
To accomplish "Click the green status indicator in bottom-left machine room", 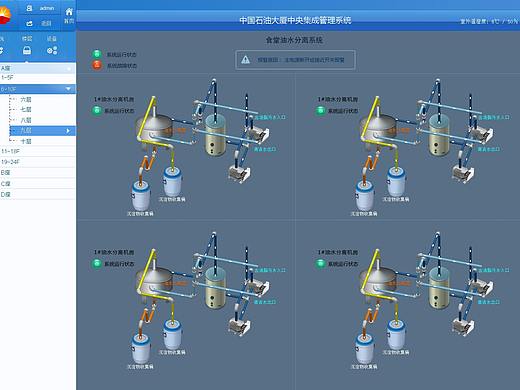I will pyautogui.click(x=97, y=263).
